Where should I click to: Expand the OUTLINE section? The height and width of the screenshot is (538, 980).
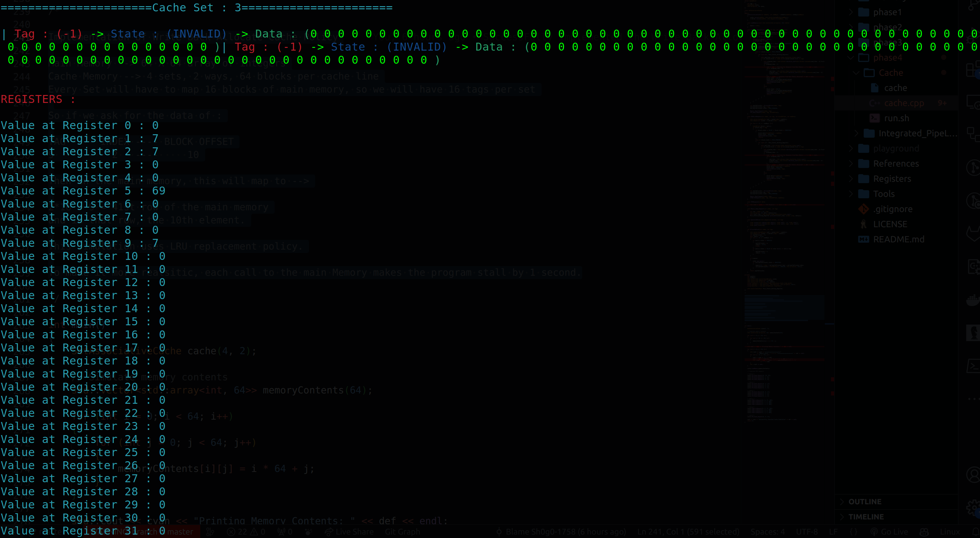865,502
